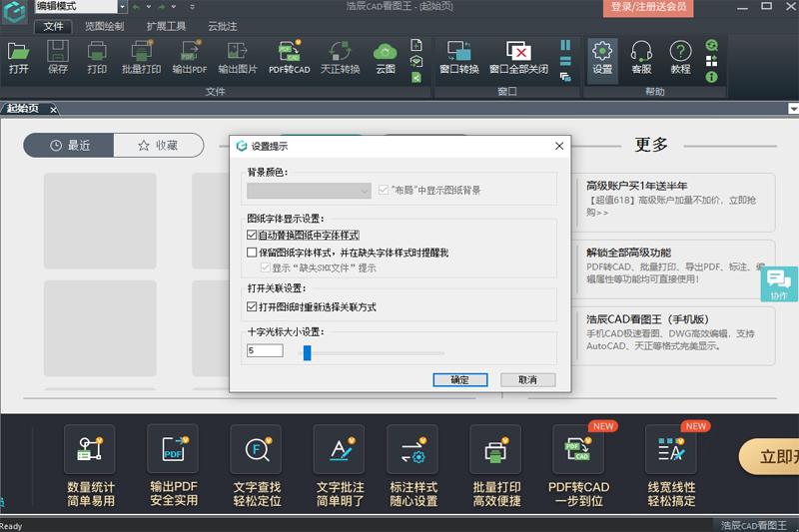
Task: Close the 起始页 tab
Action: [x=53, y=110]
